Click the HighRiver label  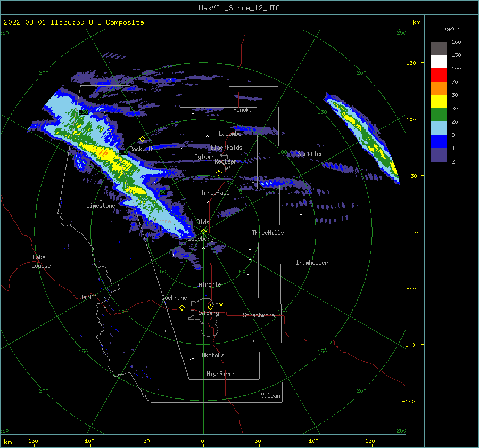click(x=221, y=374)
